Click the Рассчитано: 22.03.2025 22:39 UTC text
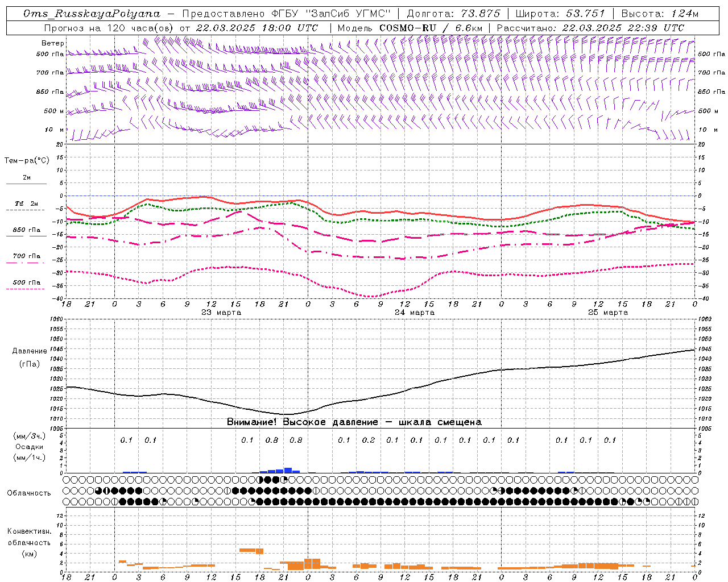 (590, 28)
